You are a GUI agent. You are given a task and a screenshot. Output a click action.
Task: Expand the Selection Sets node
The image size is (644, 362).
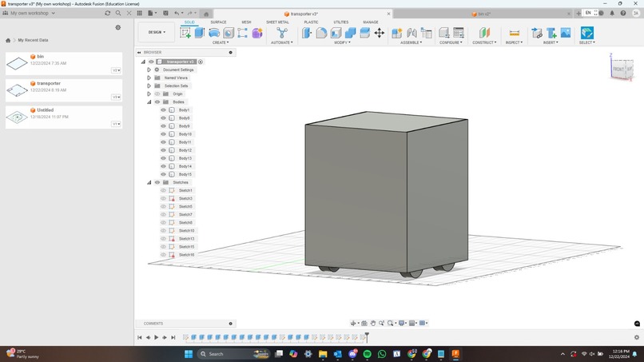[x=149, y=86]
